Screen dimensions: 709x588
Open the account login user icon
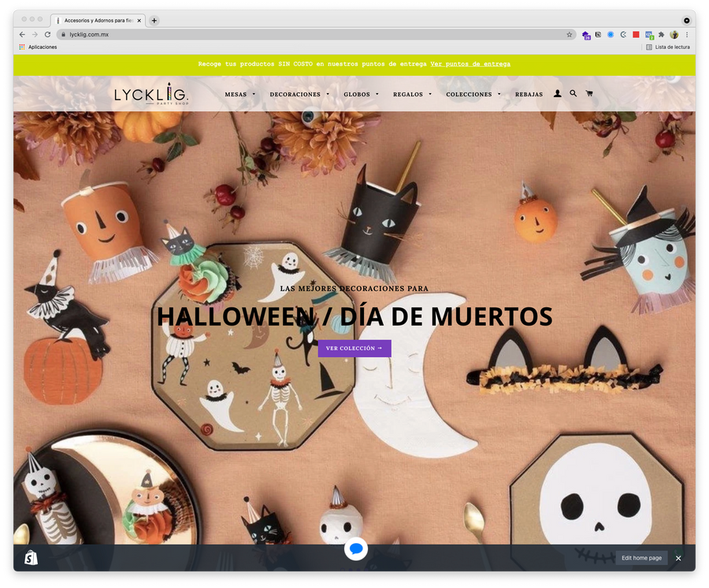point(558,94)
